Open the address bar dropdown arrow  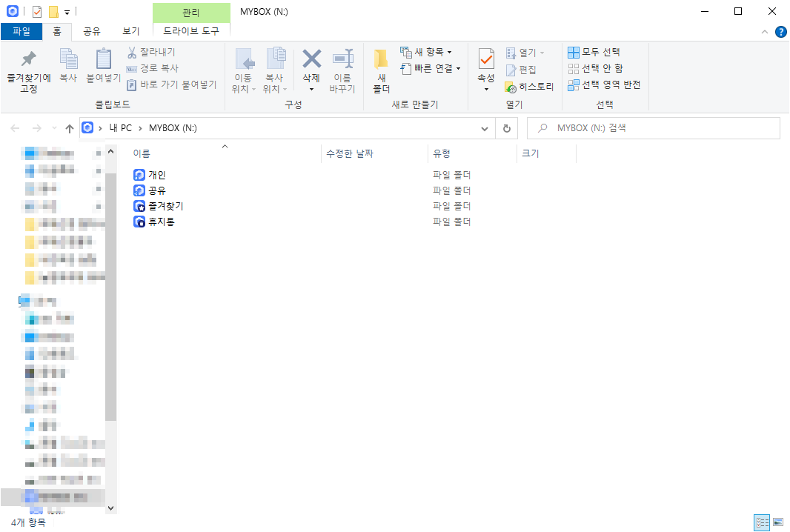[484, 127]
